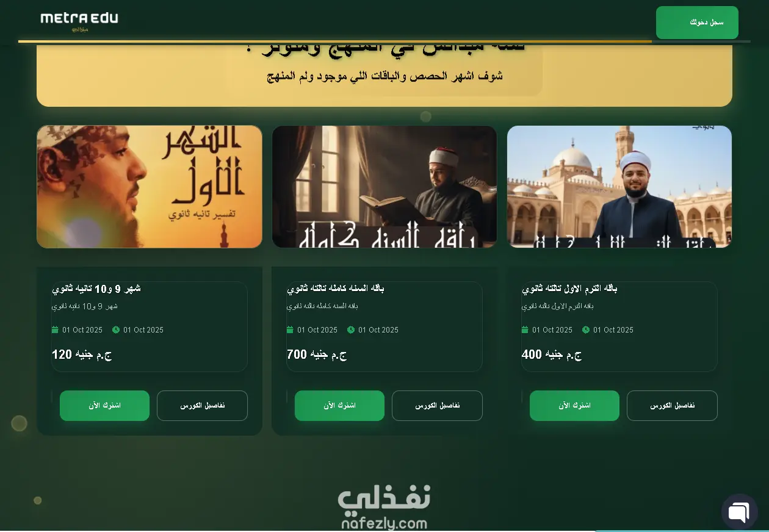
Task: Click calendar icon on the 400 course card
Action: [525, 330]
